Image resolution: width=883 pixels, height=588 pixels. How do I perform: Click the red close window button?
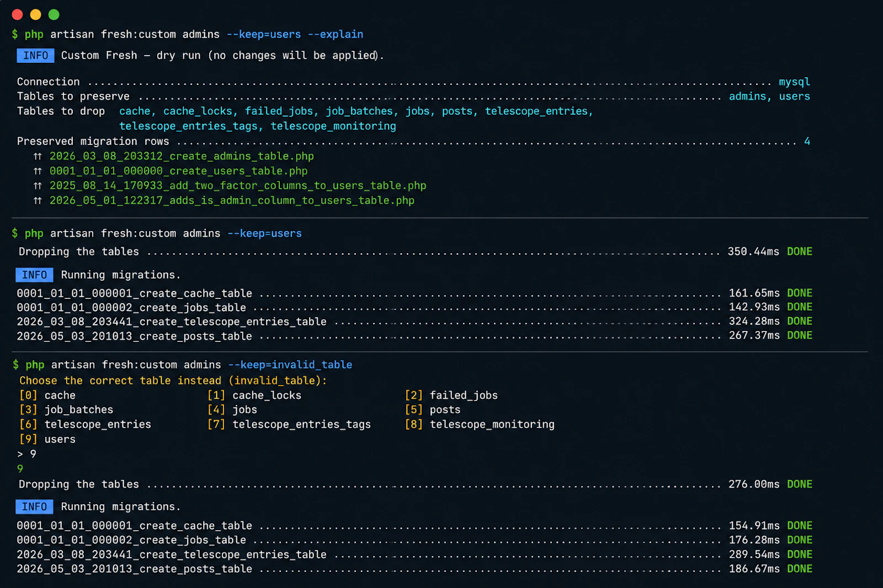[x=18, y=14]
